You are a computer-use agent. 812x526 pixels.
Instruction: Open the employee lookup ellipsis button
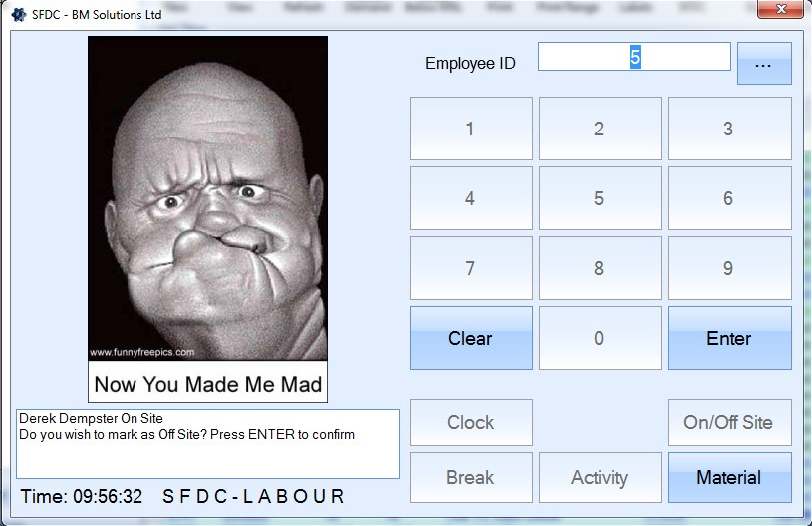click(764, 63)
